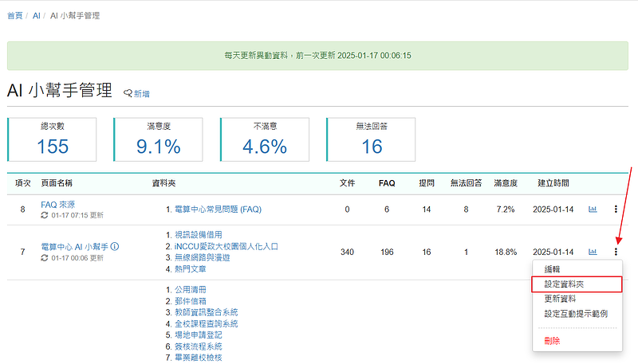Click the 新增 add button

click(136, 94)
